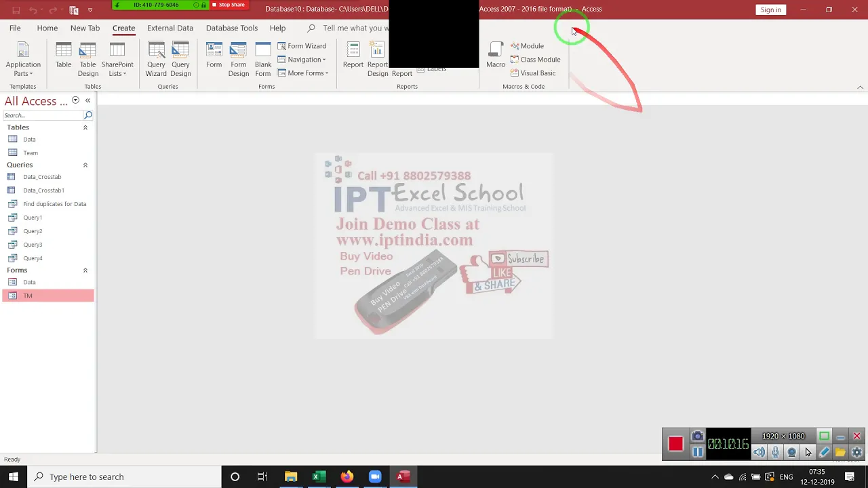The width and height of the screenshot is (868, 488).
Task: Open Excel from the taskbar
Action: coord(319,476)
